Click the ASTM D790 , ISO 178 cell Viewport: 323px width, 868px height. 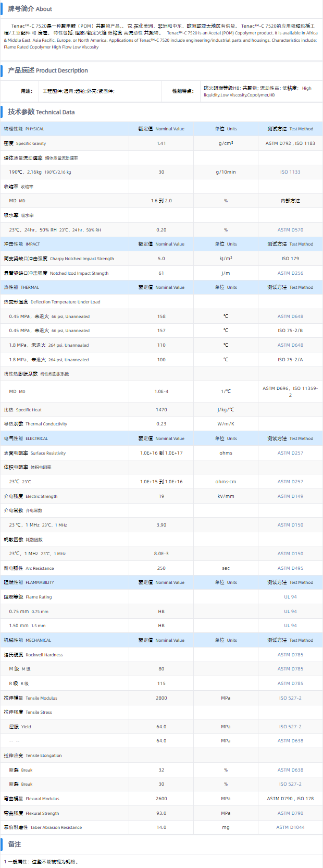(x=290, y=799)
